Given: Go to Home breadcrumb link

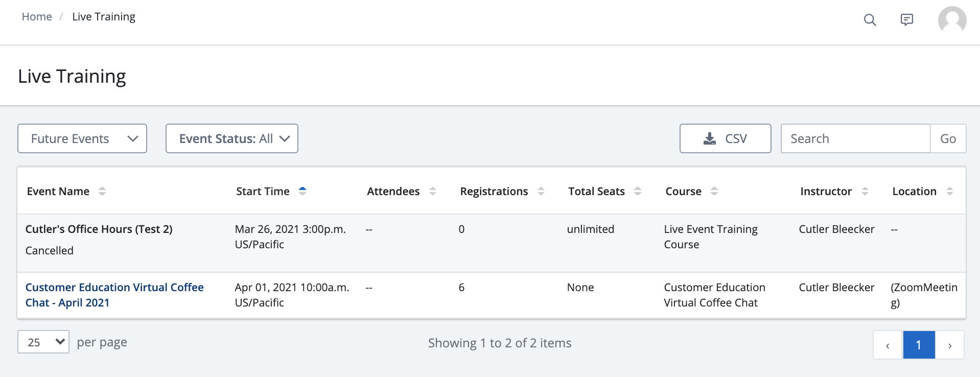Looking at the screenshot, I should [x=37, y=17].
